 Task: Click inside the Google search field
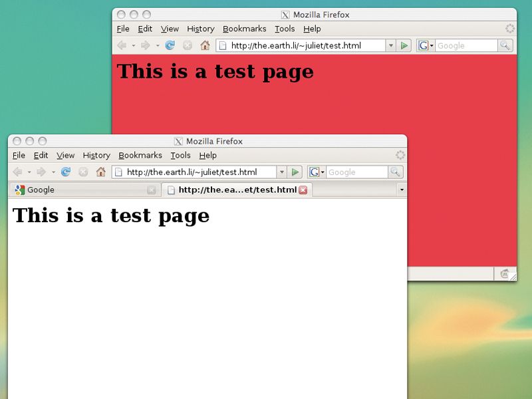point(352,172)
